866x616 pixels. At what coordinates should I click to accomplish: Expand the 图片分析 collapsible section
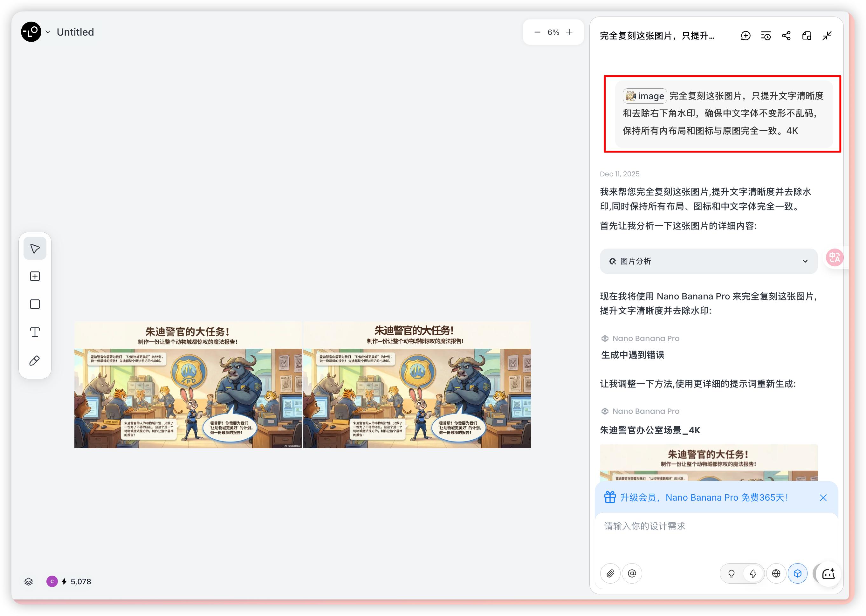point(709,261)
